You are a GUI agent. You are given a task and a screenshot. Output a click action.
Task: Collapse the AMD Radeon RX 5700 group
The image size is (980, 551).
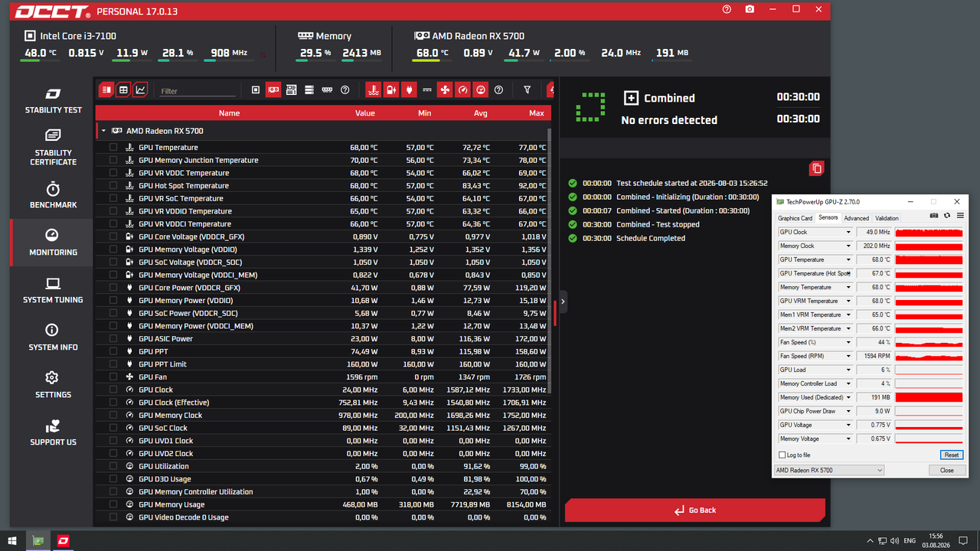(103, 131)
